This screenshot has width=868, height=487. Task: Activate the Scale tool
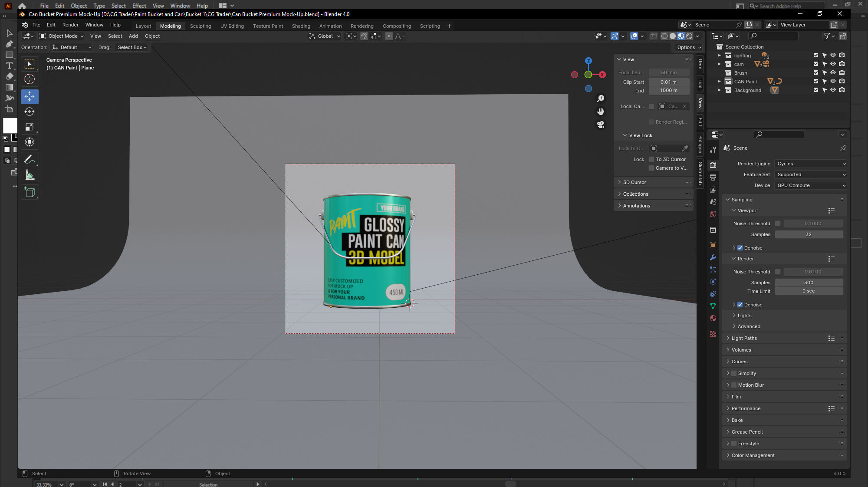coord(30,127)
